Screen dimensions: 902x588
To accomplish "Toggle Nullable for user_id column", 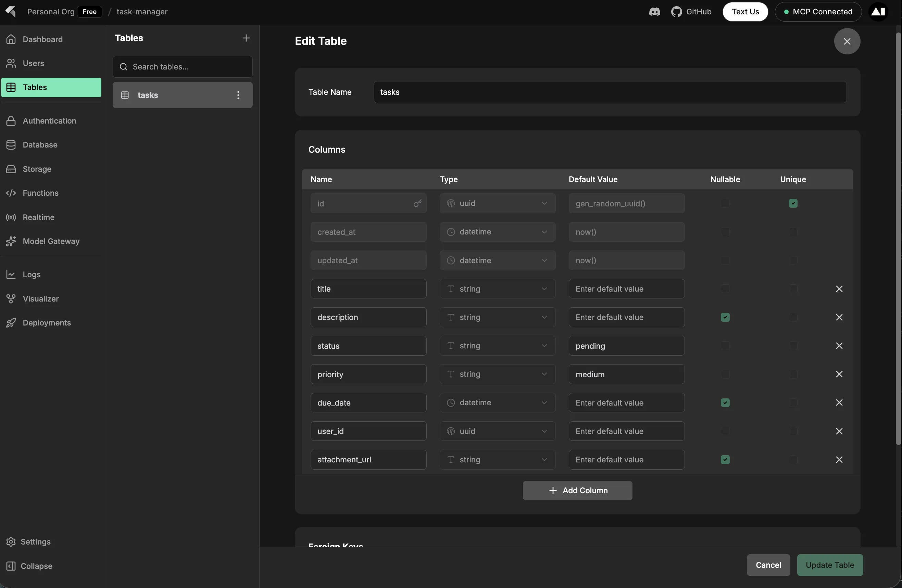I will pos(725,431).
